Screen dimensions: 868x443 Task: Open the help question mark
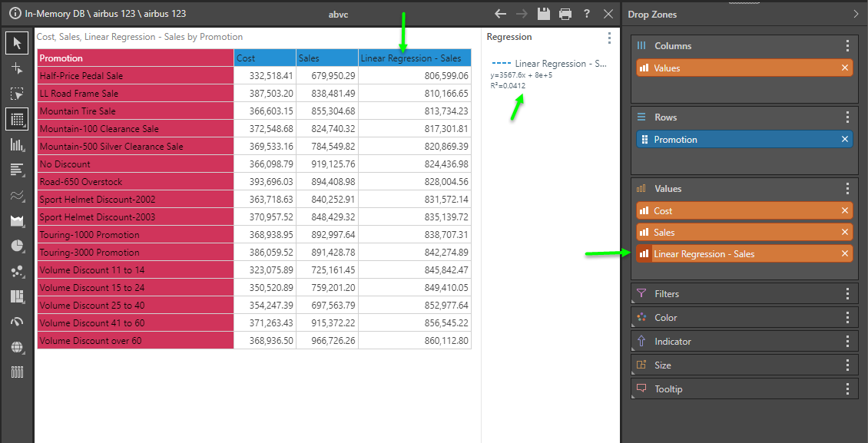(x=587, y=14)
